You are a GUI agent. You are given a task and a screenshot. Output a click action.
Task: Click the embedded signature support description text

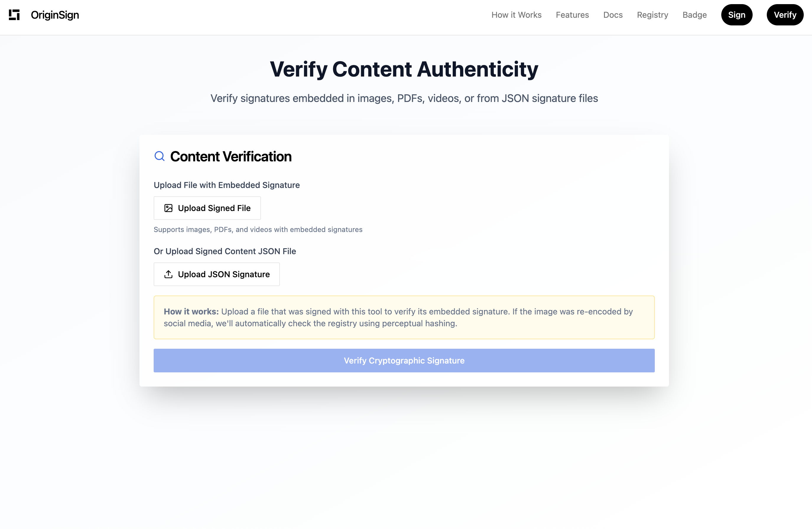click(258, 229)
